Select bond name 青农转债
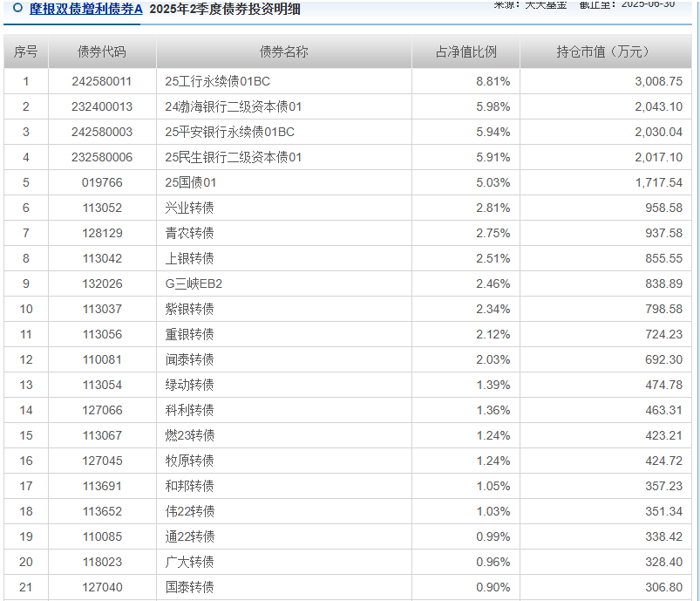 coord(189,233)
